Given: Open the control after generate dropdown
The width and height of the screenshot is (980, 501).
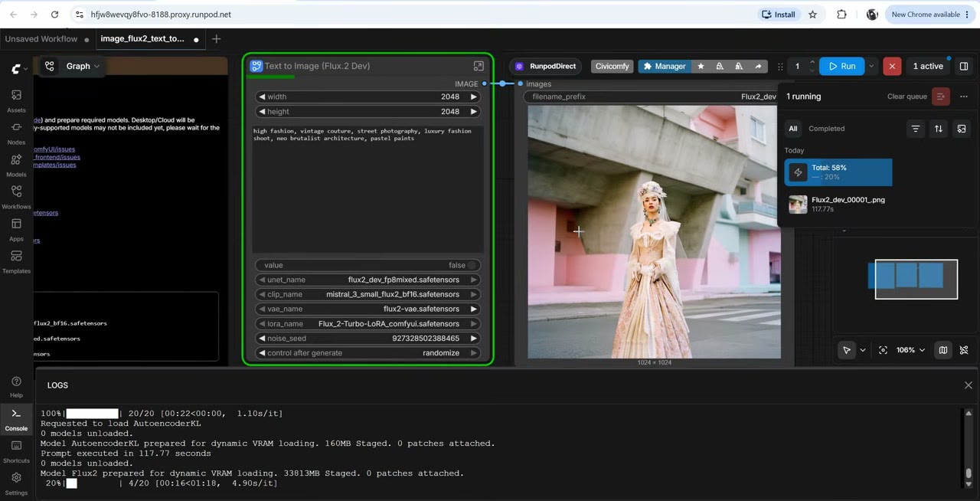Looking at the screenshot, I should click(x=368, y=353).
